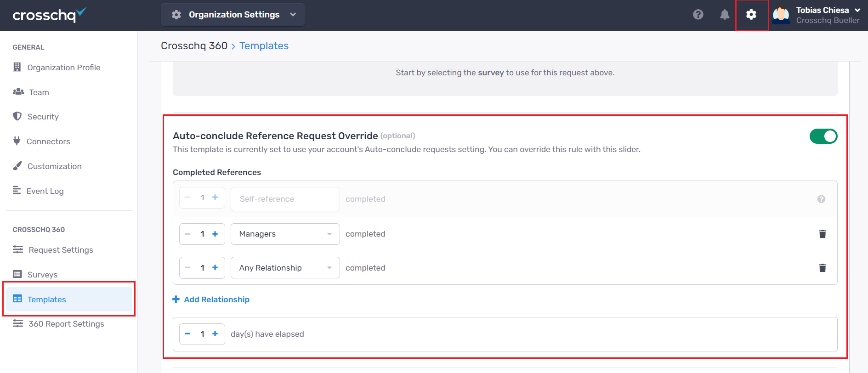Go to Surveys
The image size is (868, 373).
point(42,275)
